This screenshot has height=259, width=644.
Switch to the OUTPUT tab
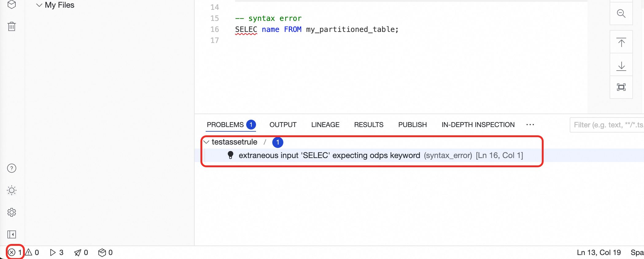point(283,125)
